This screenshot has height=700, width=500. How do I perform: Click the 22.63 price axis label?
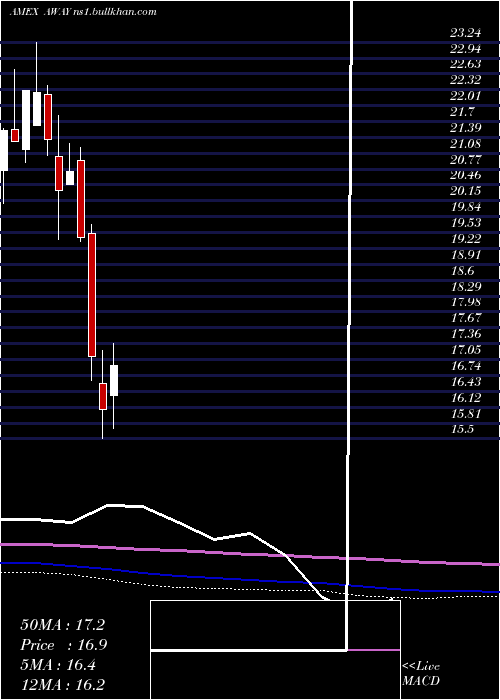(465, 64)
